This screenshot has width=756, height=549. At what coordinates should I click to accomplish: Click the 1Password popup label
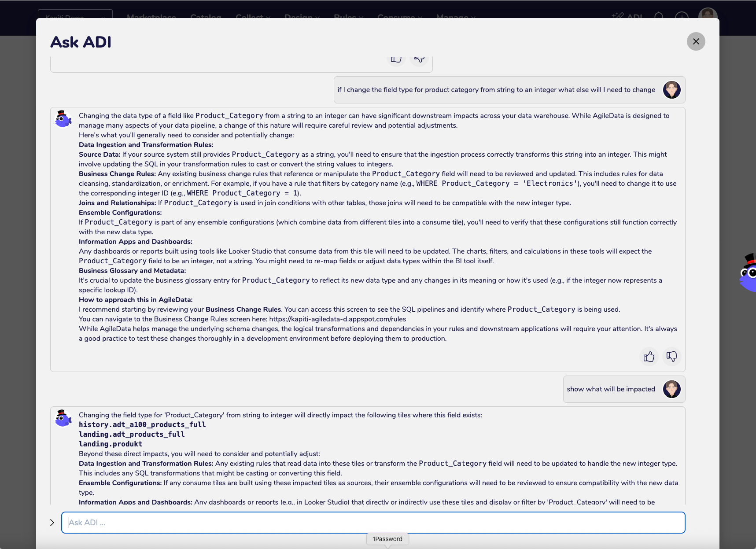pyautogui.click(x=387, y=539)
